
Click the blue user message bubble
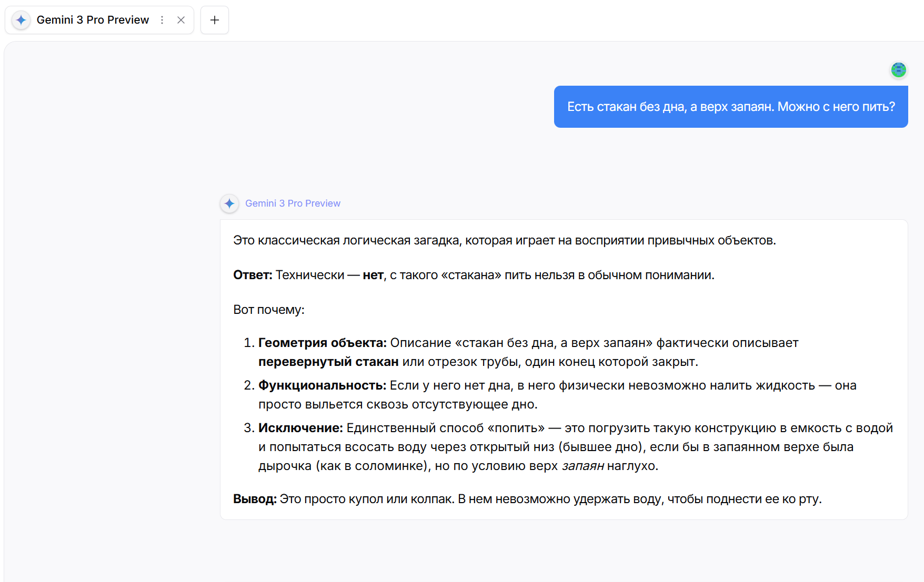pos(730,107)
